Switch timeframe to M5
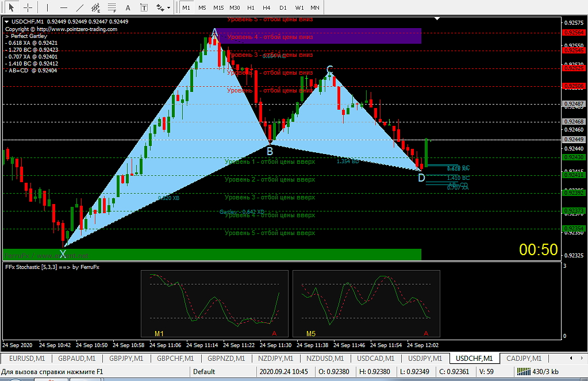 click(202, 7)
